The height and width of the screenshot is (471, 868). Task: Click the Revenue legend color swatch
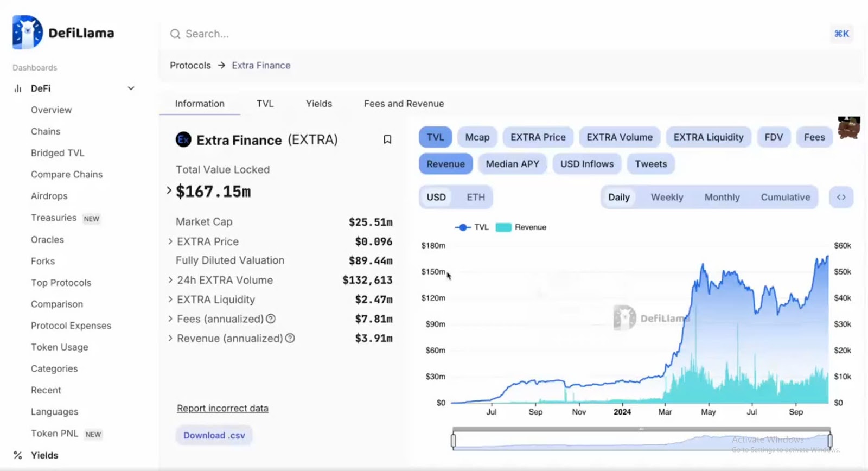pyautogui.click(x=503, y=227)
